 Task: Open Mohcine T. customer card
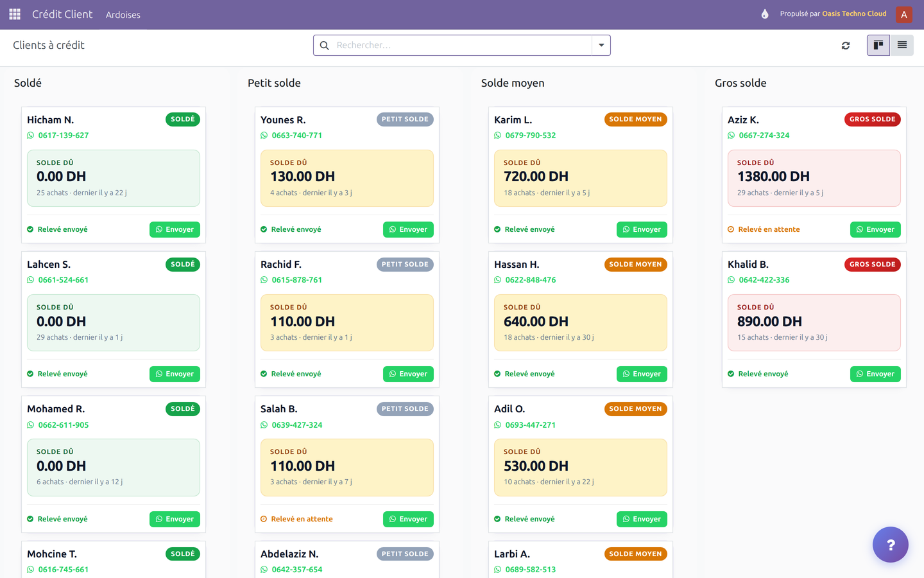(114, 559)
